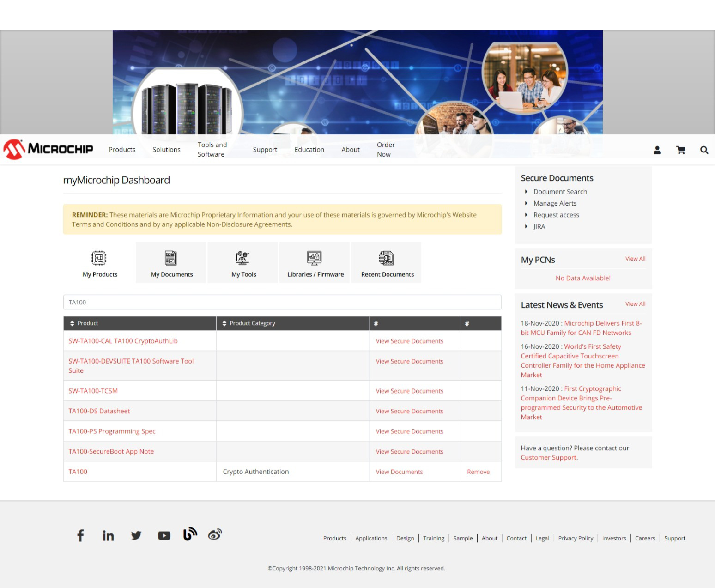This screenshot has height=588, width=715.
Task: Click View All in My PCNs
Action: (635, 259)
